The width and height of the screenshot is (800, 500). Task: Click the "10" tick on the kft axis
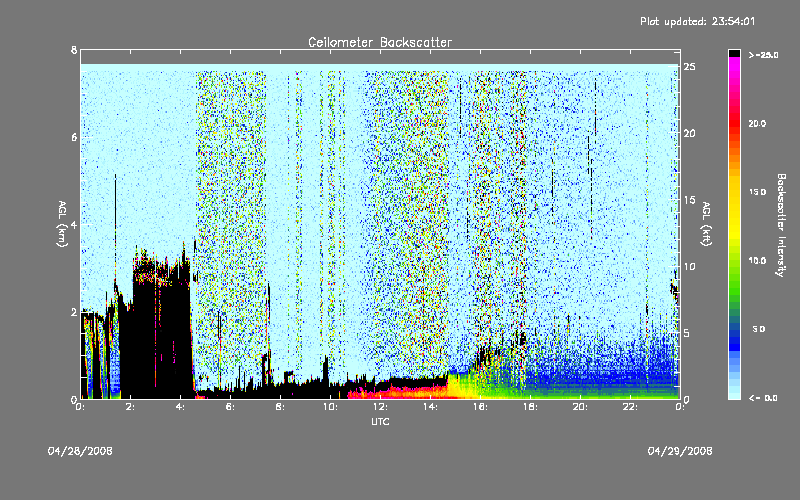tap(690, 266)
